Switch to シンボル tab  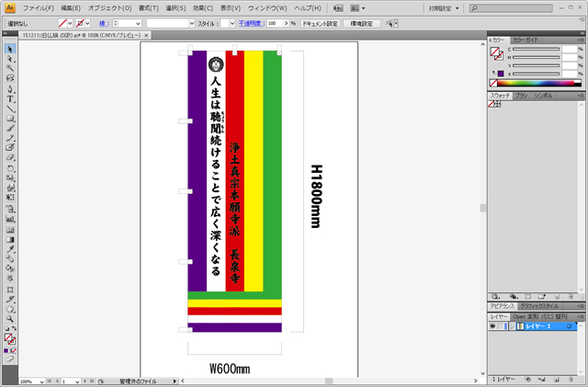[543, 96]
